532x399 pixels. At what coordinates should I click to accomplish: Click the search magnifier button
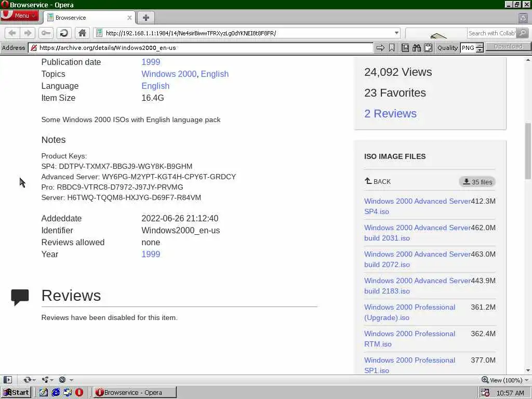(x=523, y=33)
